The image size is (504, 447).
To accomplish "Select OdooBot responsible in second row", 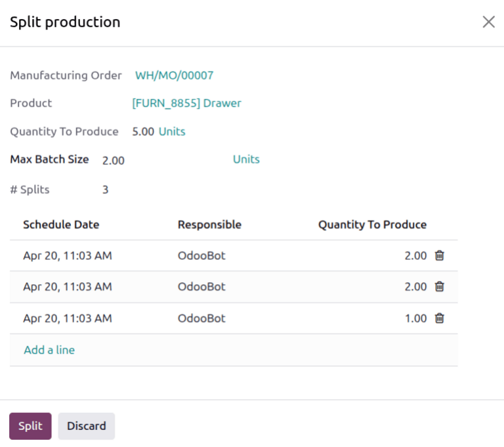I will [201, 287].
